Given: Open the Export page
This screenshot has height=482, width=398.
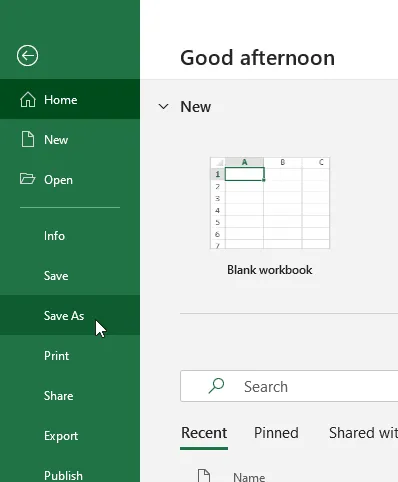Looking at the screenshot, I should [70, 436].
